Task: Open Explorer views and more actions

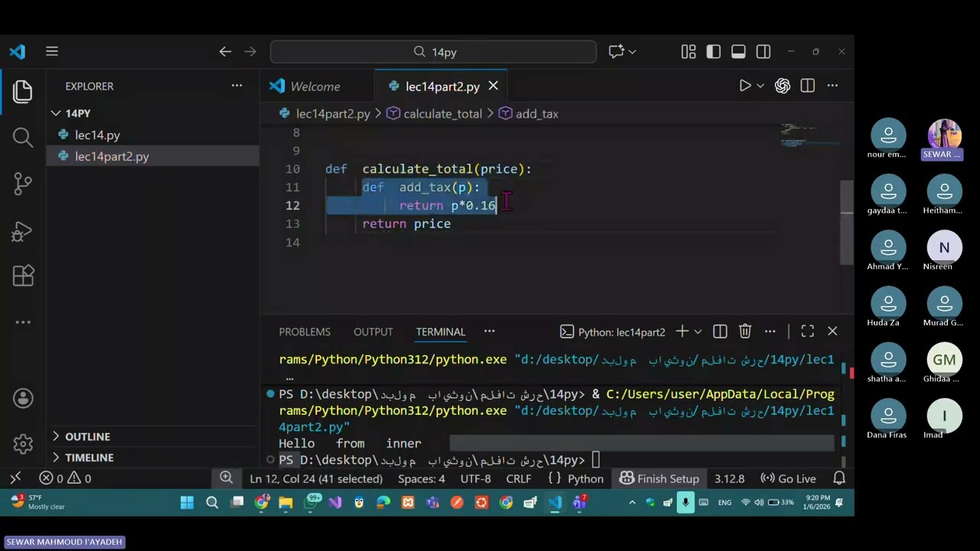Action: pos(237,86)
